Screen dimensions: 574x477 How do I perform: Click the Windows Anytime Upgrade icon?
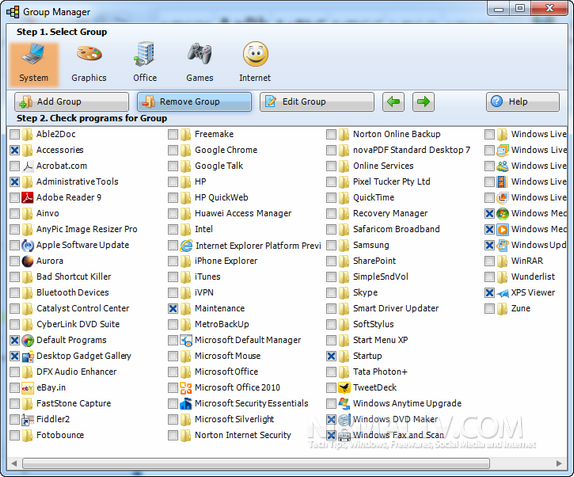344,404
